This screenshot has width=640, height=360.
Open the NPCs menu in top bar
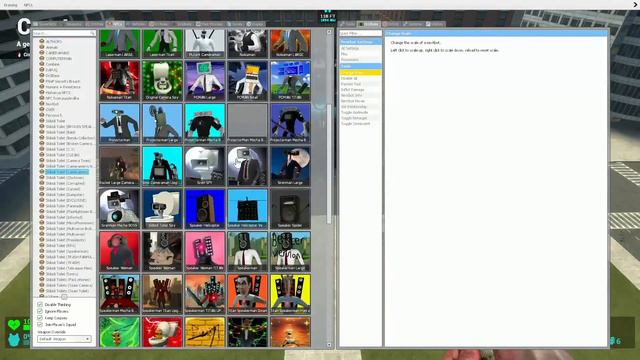(x=28, y=5)
